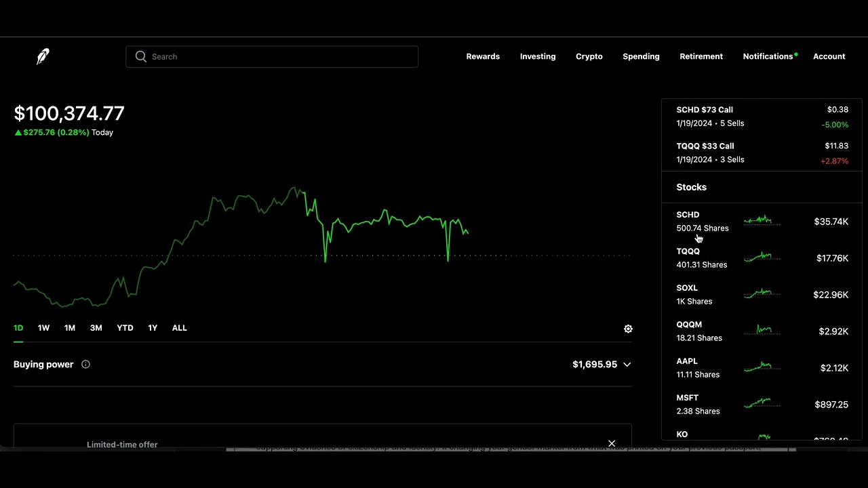
Task: Open the TQQQ stock row
Action: tap(762, 258)
